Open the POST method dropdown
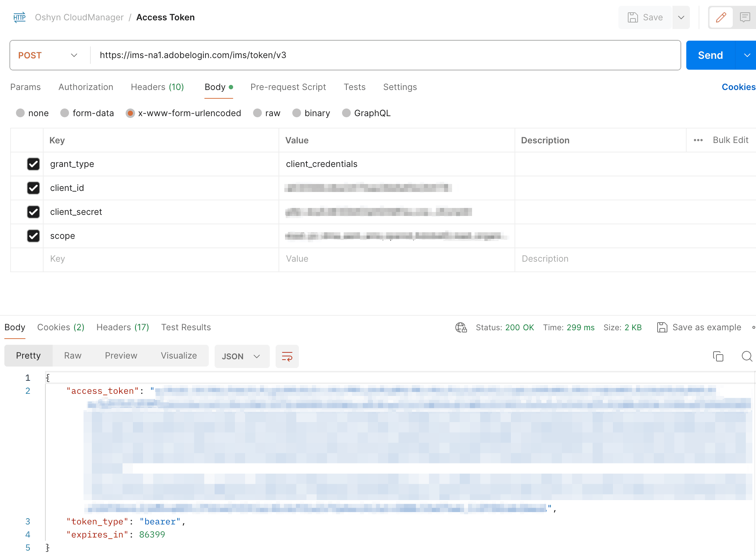This screenshot has width=756, height=556. click(x=48, y=55)
